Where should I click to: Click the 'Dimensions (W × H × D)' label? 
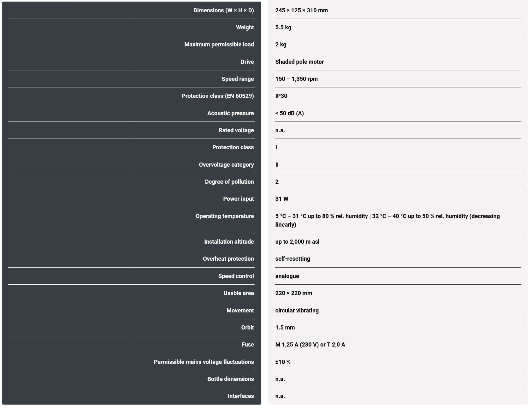(223, 10)
